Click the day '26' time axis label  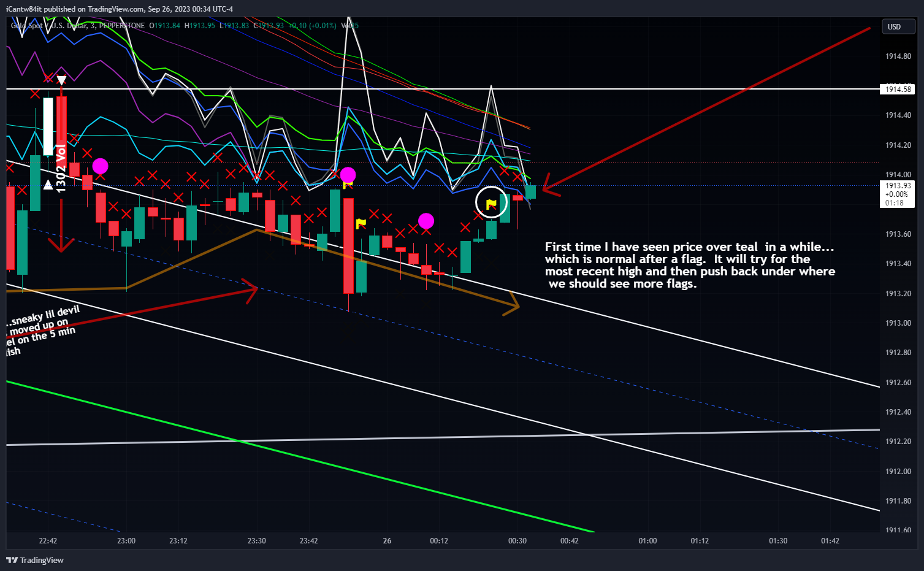click(387, 541)
